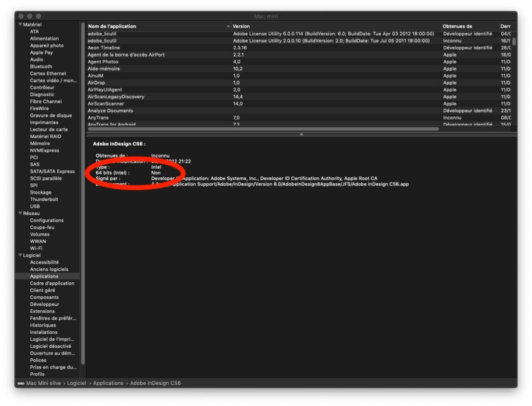Screen dimensions: 532x406
Task: Open Lecteur de carte entry
Action: point(49,129)
